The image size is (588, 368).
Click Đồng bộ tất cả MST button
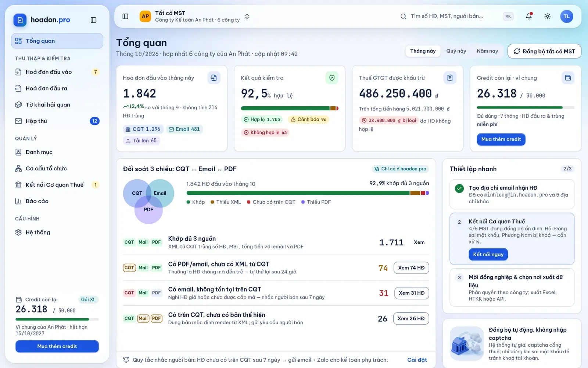point(544,51)
